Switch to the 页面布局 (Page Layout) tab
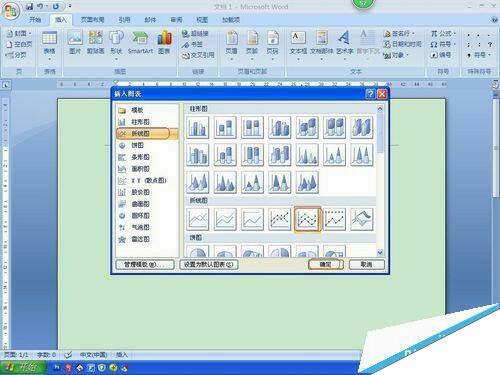500x375 pixels. [93, 20]
